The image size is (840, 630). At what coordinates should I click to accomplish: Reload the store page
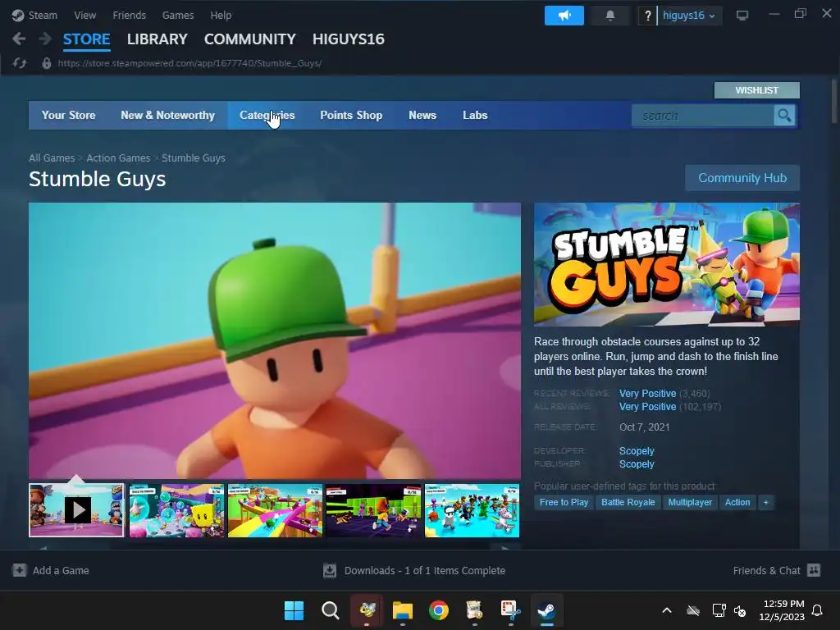click(20, 63)
